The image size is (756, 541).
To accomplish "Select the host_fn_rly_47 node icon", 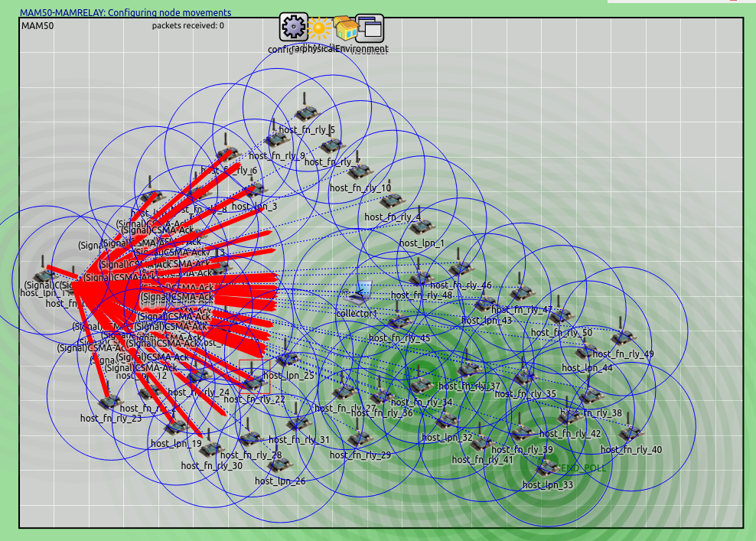I will click(522, 288).
